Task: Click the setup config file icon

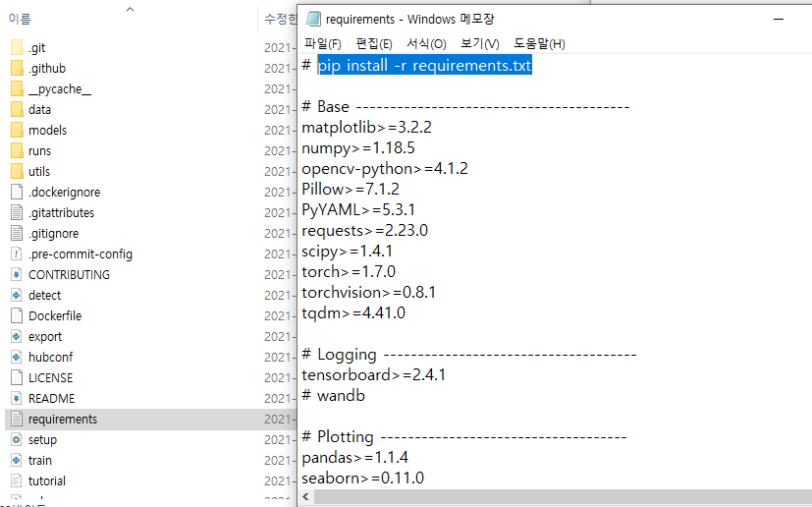Action: [17, 439]
